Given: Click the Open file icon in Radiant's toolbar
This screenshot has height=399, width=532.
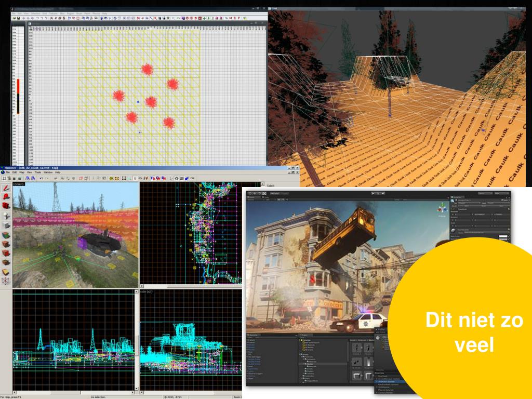Looking at the screenshot, I should [14, 18].
